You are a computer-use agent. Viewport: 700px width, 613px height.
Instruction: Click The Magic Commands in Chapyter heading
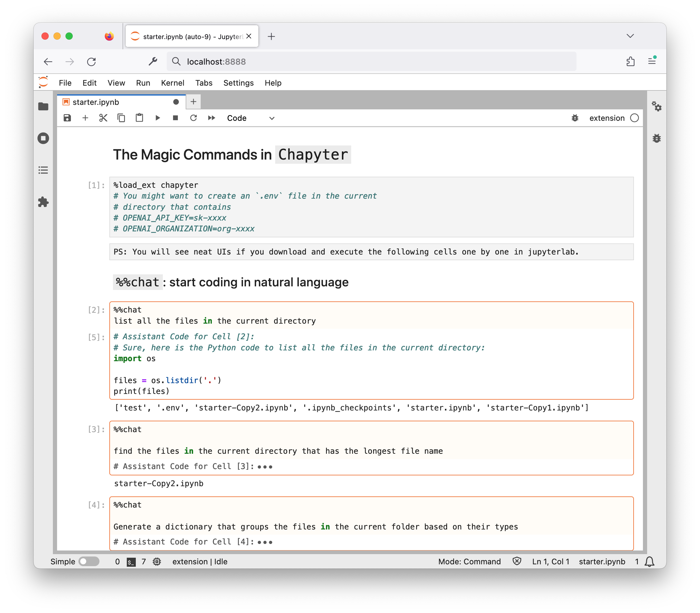tap(232, 155)
